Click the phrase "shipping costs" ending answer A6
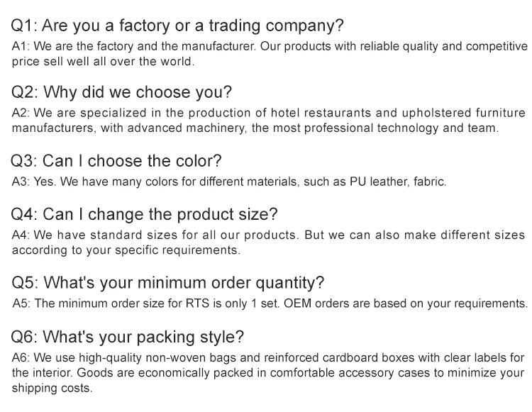Image resolution: width=532 pixels, height=412 pixels. pos(52,388)
